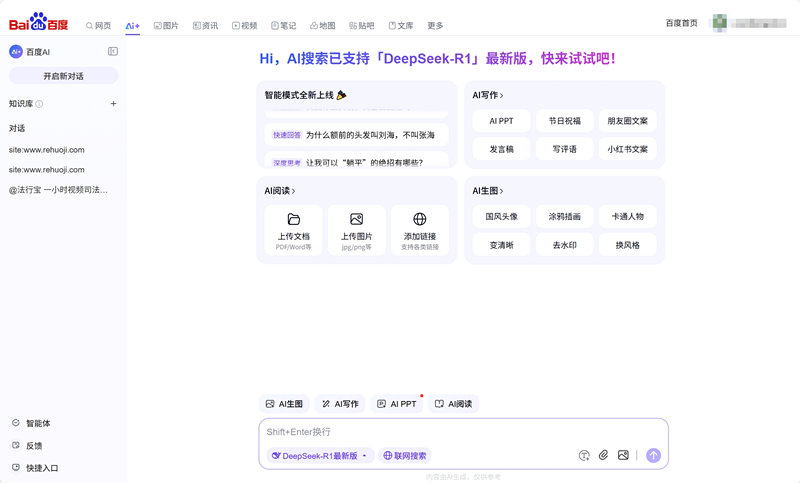Switch to the 图片 tab
This screenshot has width=800, height=483.
point(166,26)
